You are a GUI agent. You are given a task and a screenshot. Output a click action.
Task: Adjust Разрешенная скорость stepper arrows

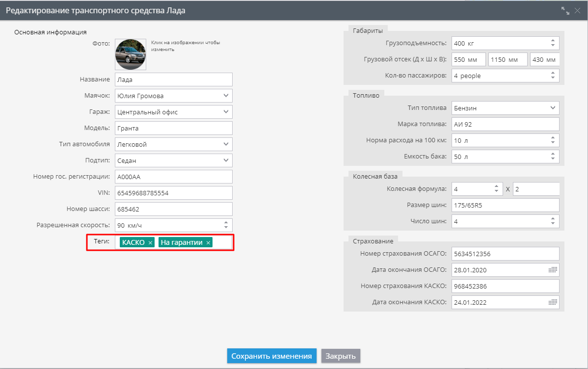click(x=226, y=225)
